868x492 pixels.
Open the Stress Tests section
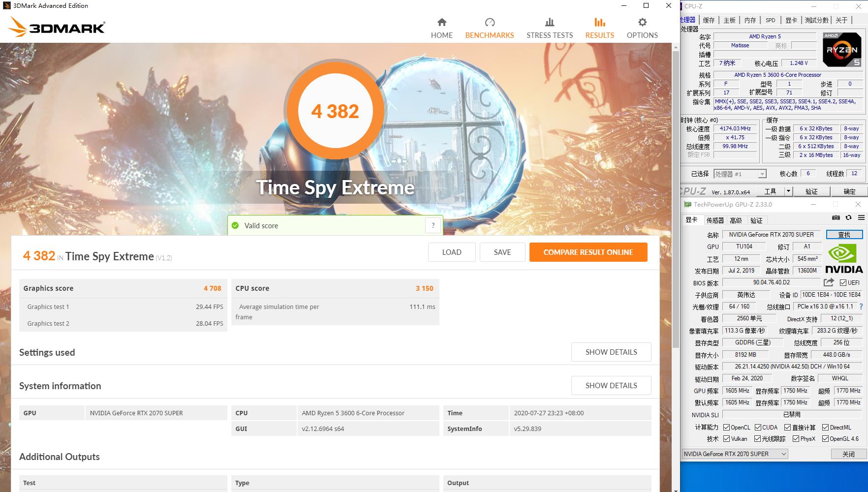click(549, 28)
